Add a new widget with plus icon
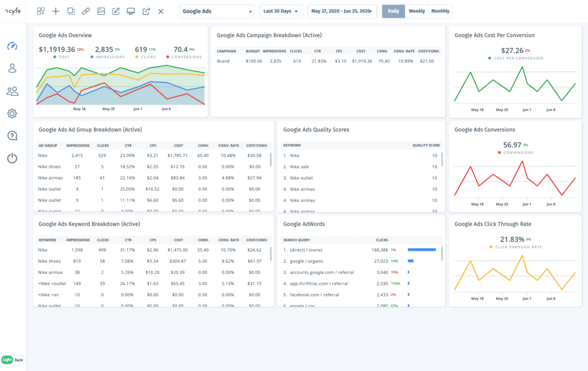Viewport: 588px width, 371px height. (56, 11)
